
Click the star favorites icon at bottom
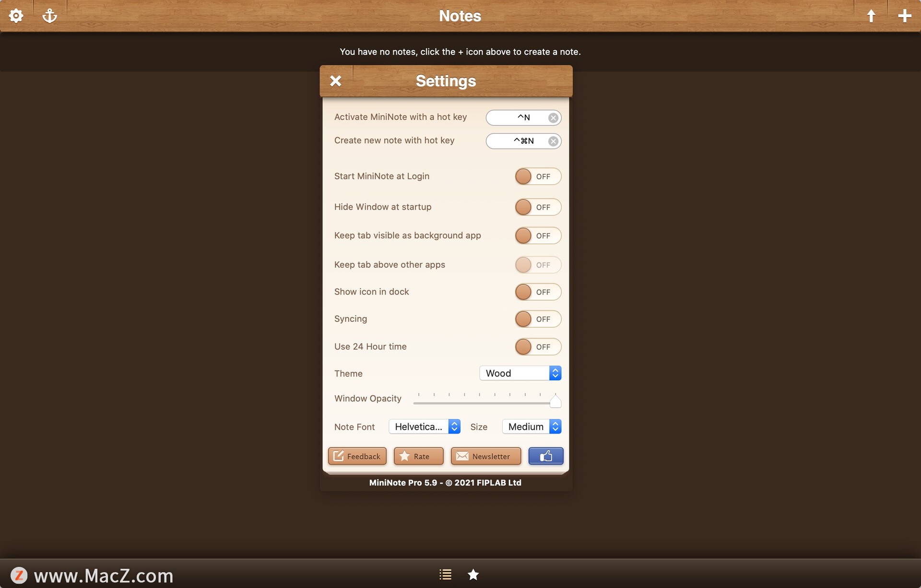coord(473,574)
